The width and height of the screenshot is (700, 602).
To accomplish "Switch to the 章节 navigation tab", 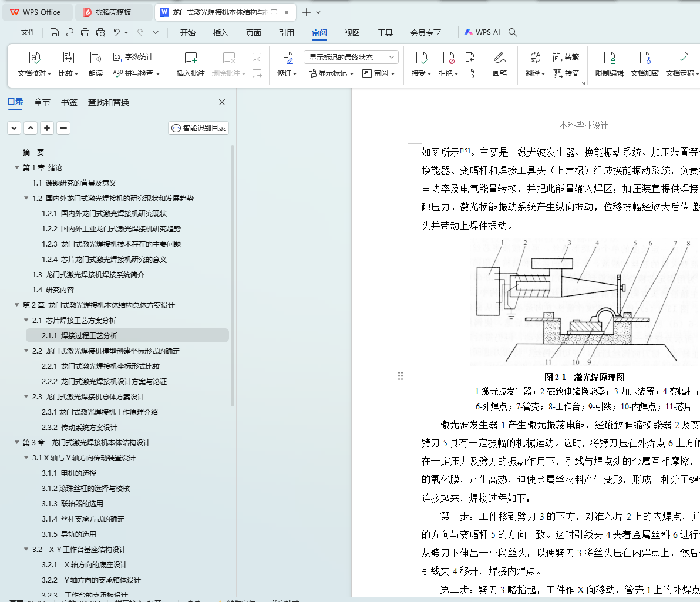I will [x=42, y=102].
